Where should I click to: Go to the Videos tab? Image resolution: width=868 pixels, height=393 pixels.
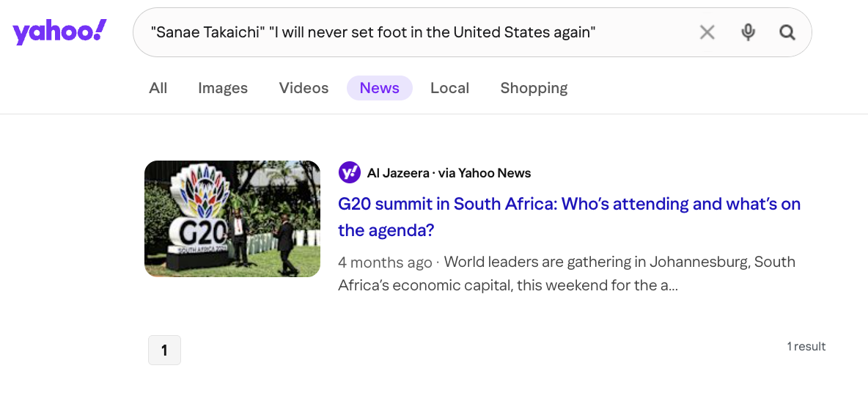click(304, 88)
